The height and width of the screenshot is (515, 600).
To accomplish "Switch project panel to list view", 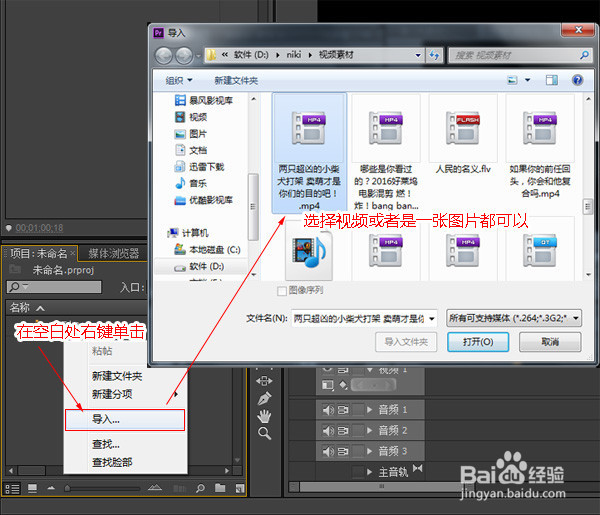I will 12,489.
